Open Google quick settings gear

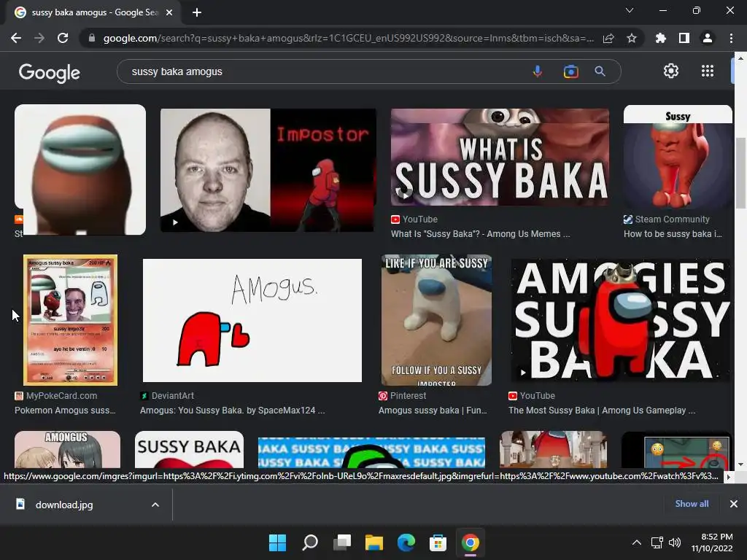[x=671, y=71]
